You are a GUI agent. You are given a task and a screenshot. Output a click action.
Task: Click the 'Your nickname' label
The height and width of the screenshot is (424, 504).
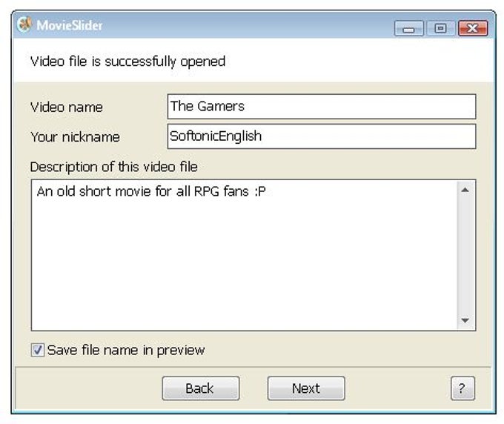coord(75,137)
